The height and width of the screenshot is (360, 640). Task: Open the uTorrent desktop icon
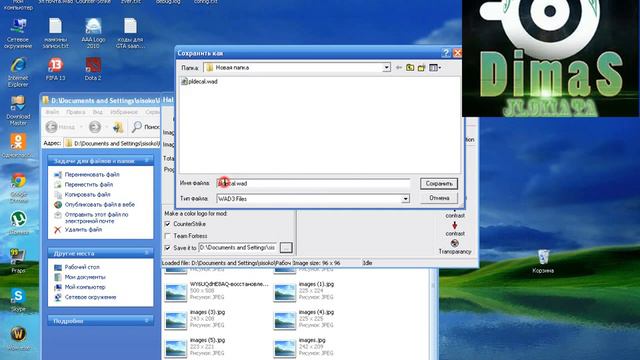tap(18, 223)
